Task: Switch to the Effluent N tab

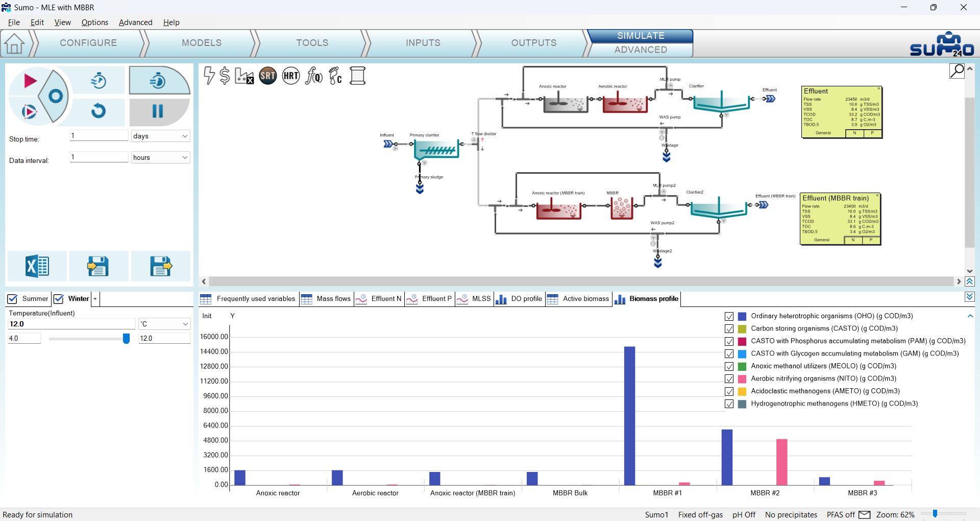Action: click(379, 299)
